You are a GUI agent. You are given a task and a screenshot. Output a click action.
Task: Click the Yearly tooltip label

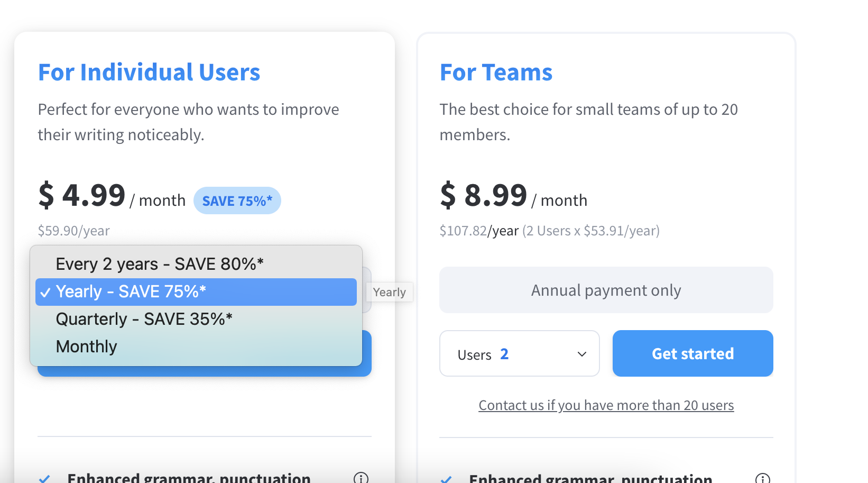389,291
